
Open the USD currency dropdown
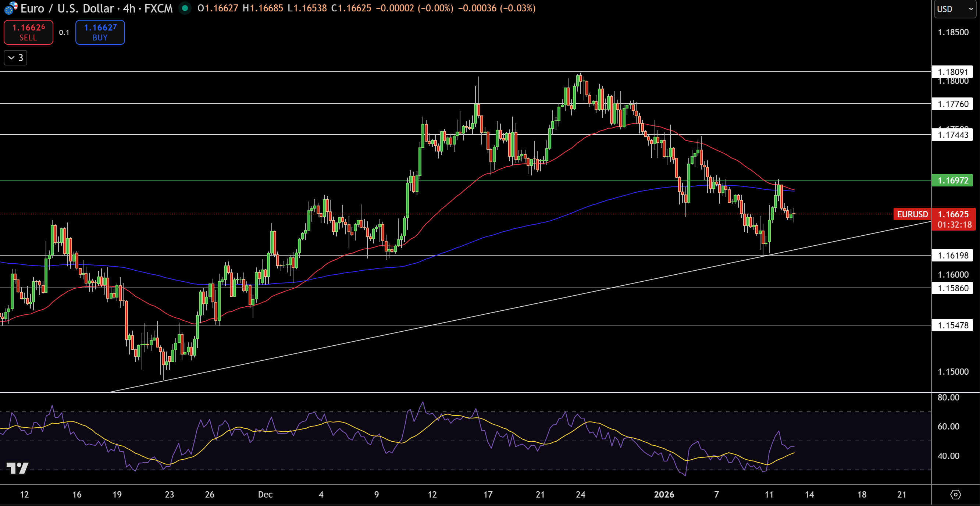(955, 9)
